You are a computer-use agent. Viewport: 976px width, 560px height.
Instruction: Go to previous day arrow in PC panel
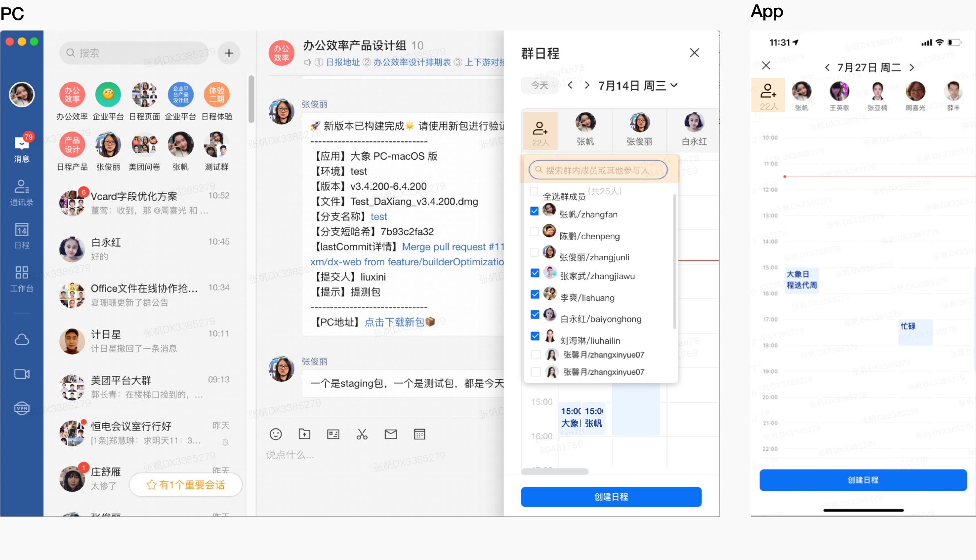point(571,85)
